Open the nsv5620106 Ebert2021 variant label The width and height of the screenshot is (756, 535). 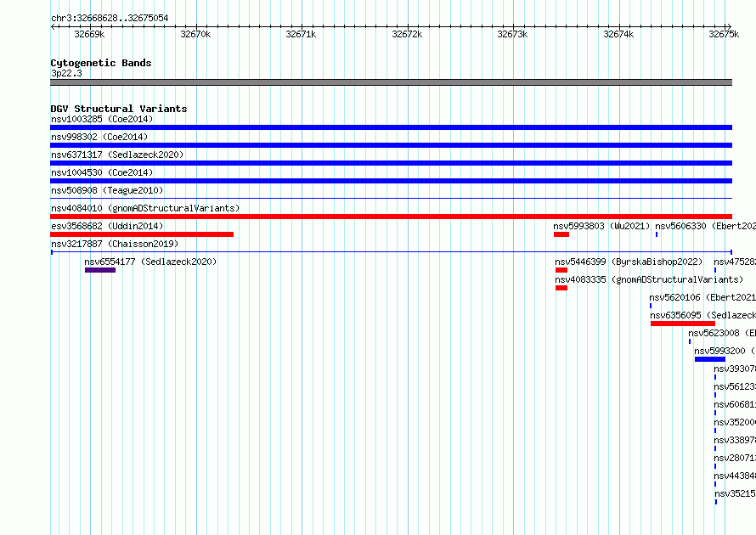click(702, 297)
